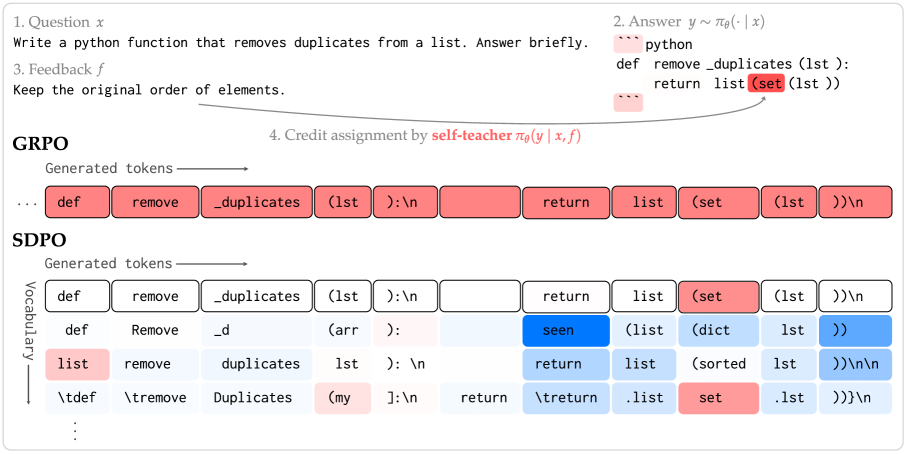Click the '(arr' vocabulary cell
This screenshot has height=454, width=914.
(x=343, y=330)
